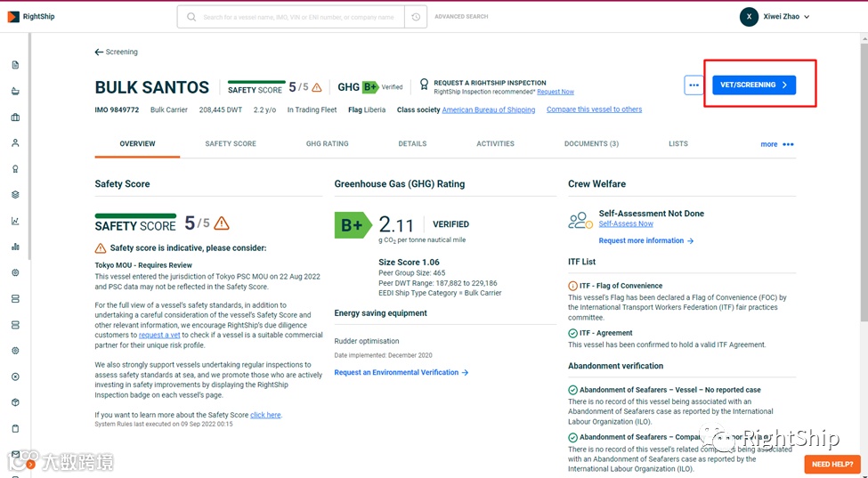The image size is (868, 478).
Task: Click the sidebar vertical scrollbar
Action: [30, 147]
